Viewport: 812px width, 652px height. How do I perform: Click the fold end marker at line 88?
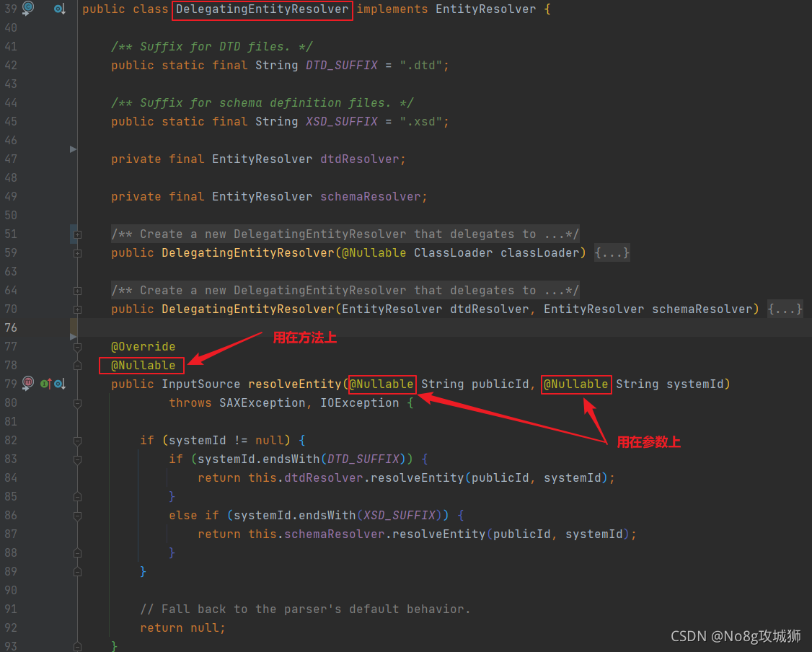(x=77, y=553)
